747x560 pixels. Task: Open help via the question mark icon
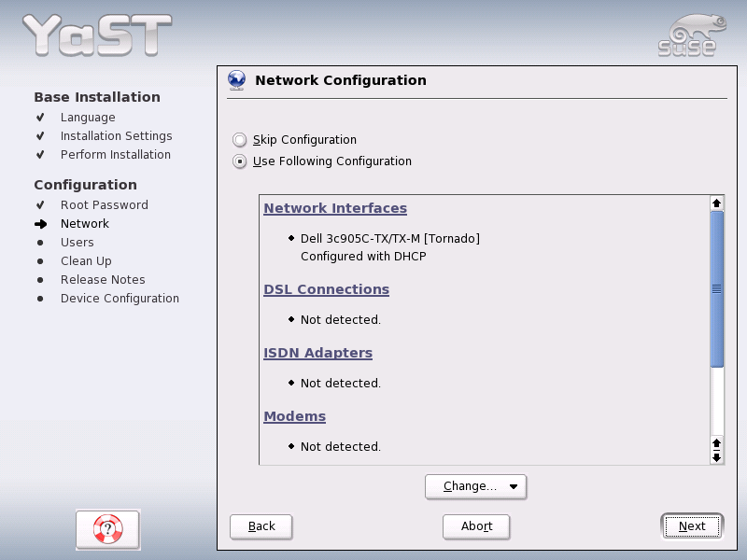tap(107, 529)
